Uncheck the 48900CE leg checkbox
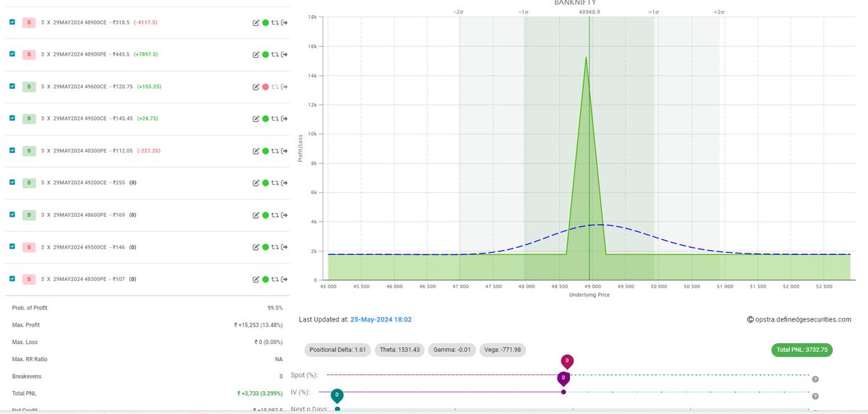The image size is (868, 414). tap(12, 22)
